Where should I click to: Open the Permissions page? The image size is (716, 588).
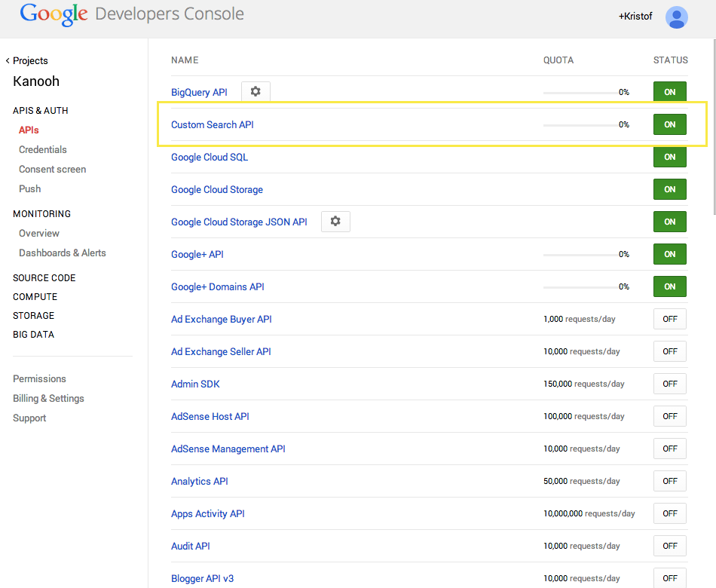tap(39, 378)
